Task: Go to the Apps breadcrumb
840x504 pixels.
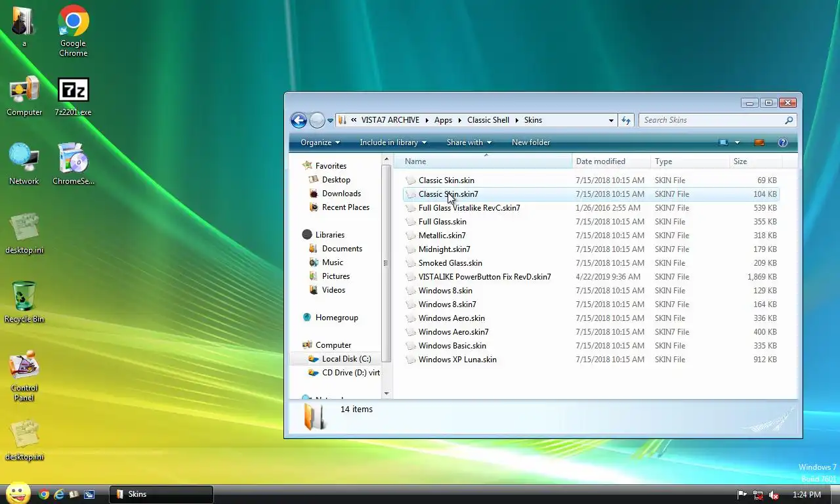Action: [x=443, y=120]
